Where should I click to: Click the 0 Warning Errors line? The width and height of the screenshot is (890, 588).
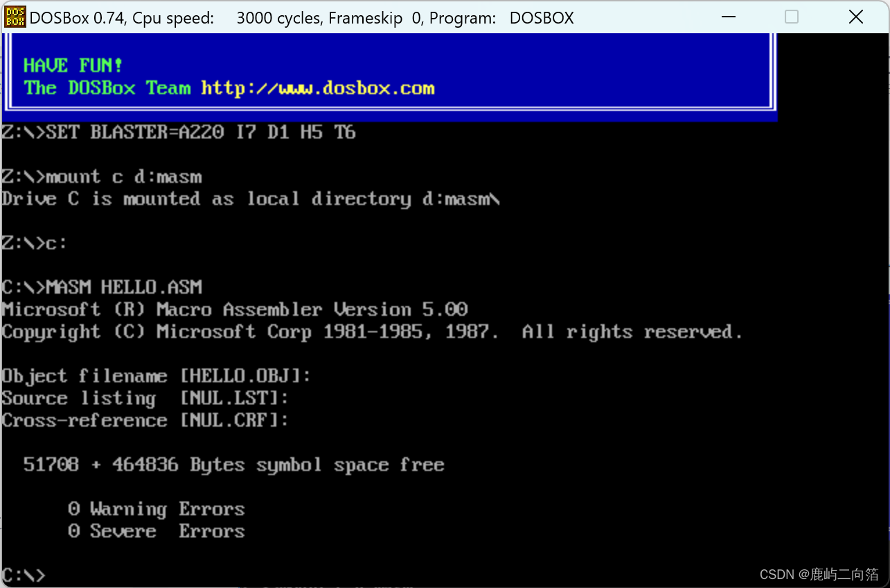click(x=158, y=508)
